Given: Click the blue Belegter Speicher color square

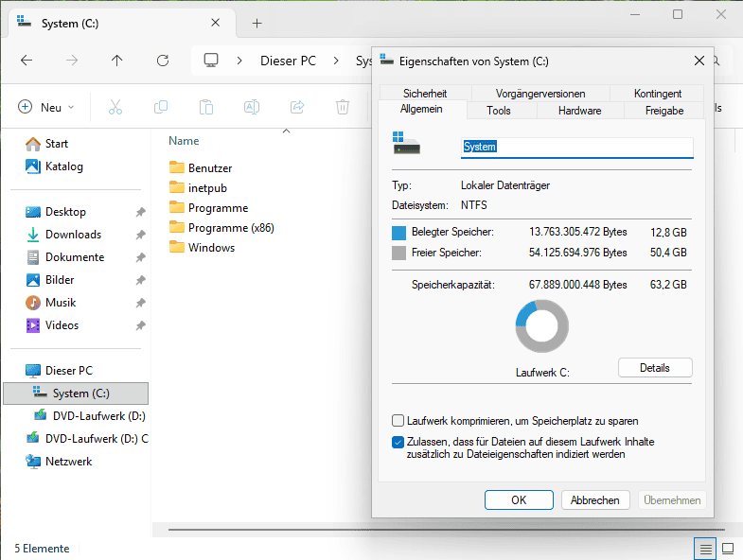Looking at the screenshot, I should tap(398, 232).
